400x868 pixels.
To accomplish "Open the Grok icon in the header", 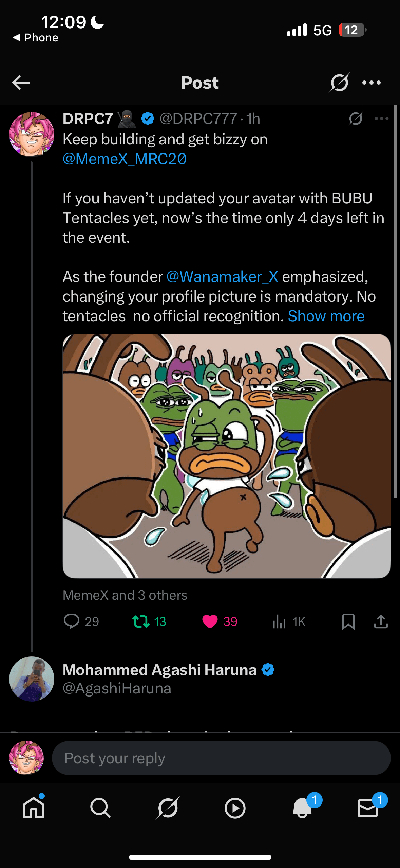I will click(339, 83).
